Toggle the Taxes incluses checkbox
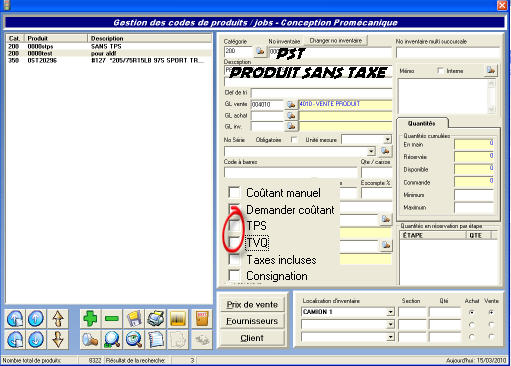 pyautogui.click(x=234, y=260)
